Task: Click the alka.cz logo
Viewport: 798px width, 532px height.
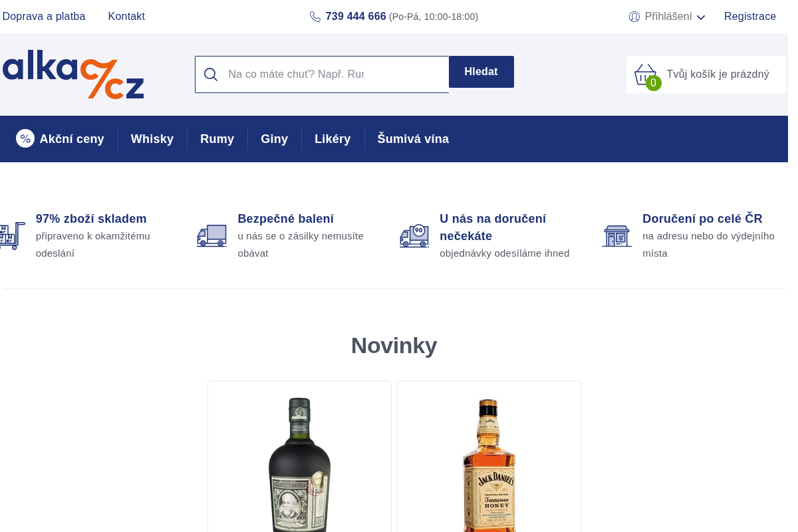Action: (73, 74)
